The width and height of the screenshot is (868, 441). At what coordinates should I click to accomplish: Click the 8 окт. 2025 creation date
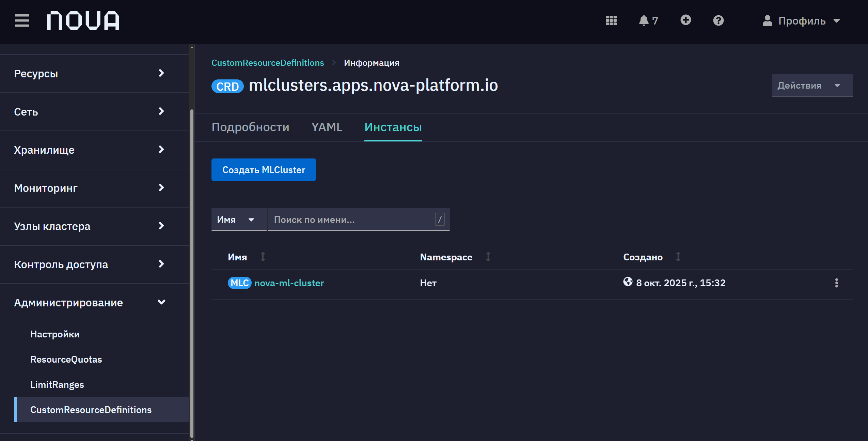(681, 283)
